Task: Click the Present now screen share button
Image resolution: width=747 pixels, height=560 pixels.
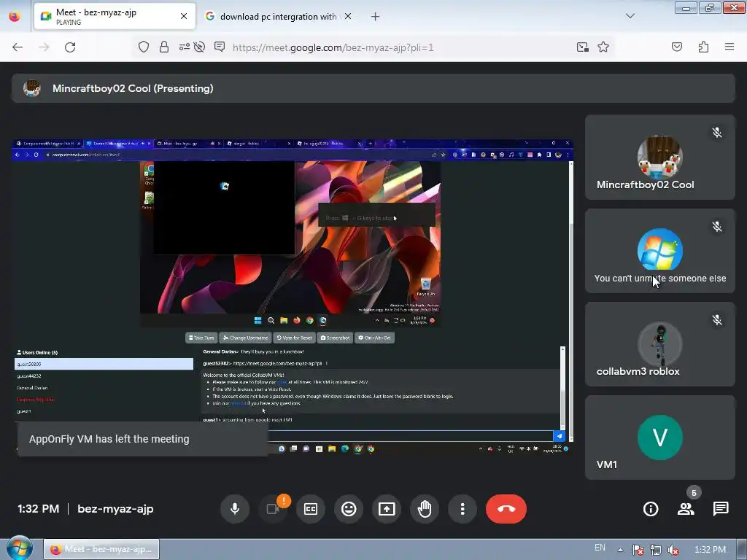Action: (x=387, y=509)
